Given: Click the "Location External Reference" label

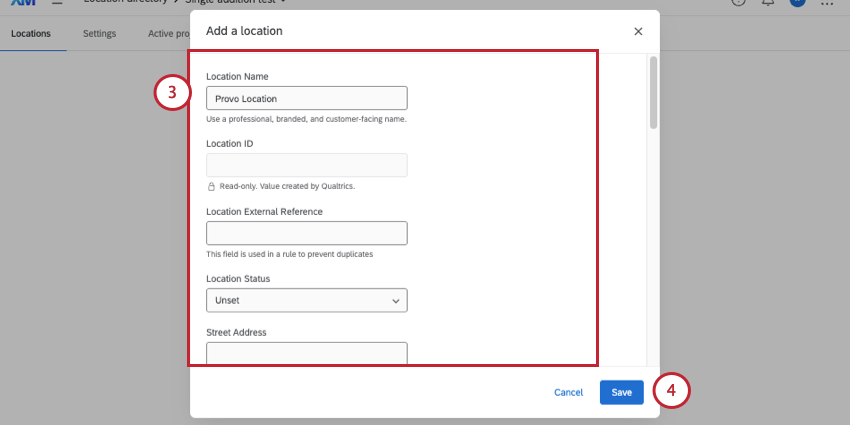Looking at the screenshot, I should 265,211.
